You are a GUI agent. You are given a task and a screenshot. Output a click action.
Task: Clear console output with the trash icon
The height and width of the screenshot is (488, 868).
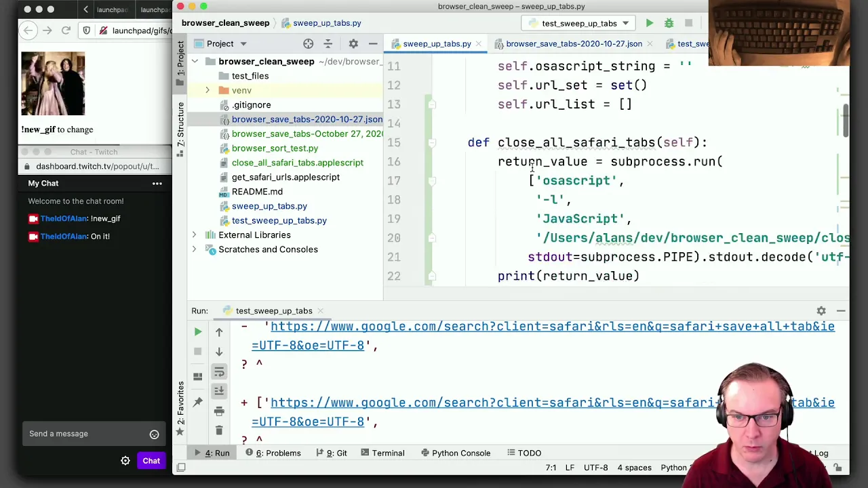219,430
